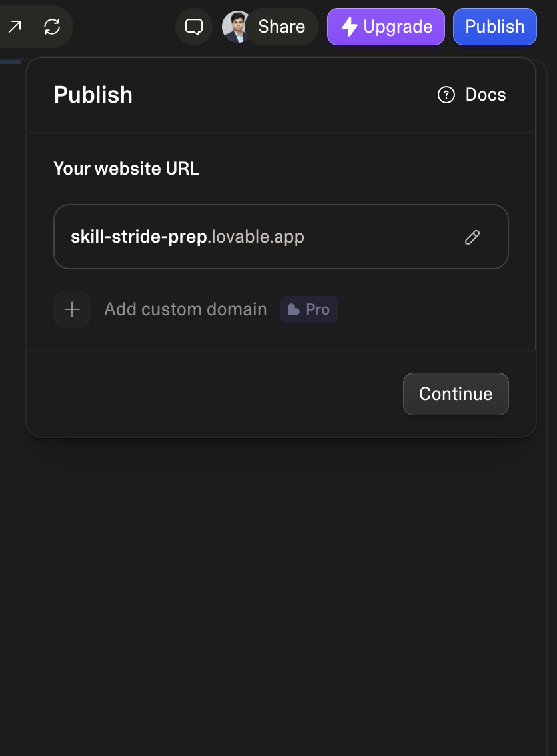Click the pencil icon to edit URL
Image resolution: width=557 pixels, height=756 pixels.
tap(472, 237)
